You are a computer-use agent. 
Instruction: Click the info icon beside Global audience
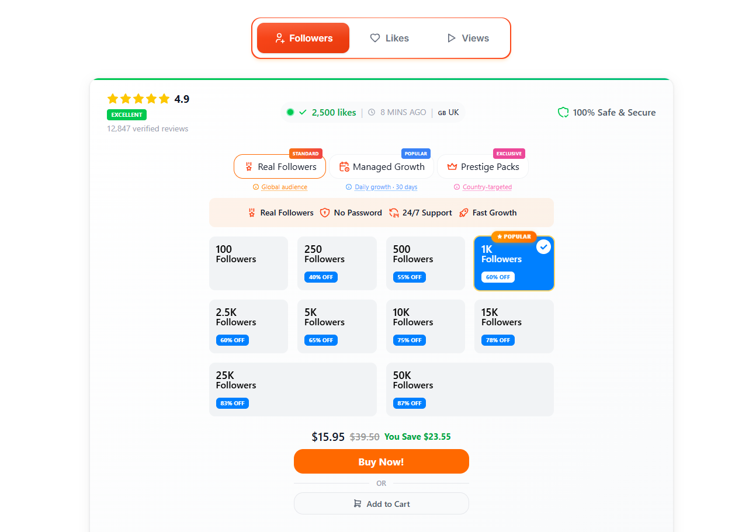pos(256,187)
